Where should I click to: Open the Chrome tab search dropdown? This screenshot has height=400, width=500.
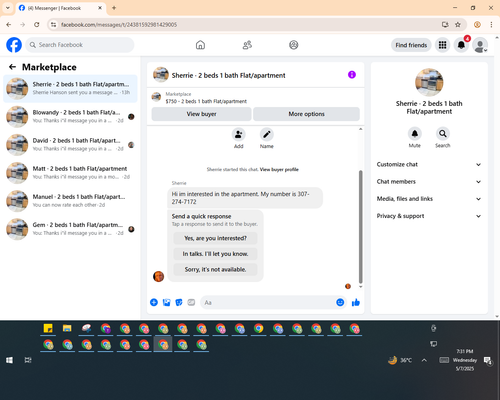click(8, 8)
